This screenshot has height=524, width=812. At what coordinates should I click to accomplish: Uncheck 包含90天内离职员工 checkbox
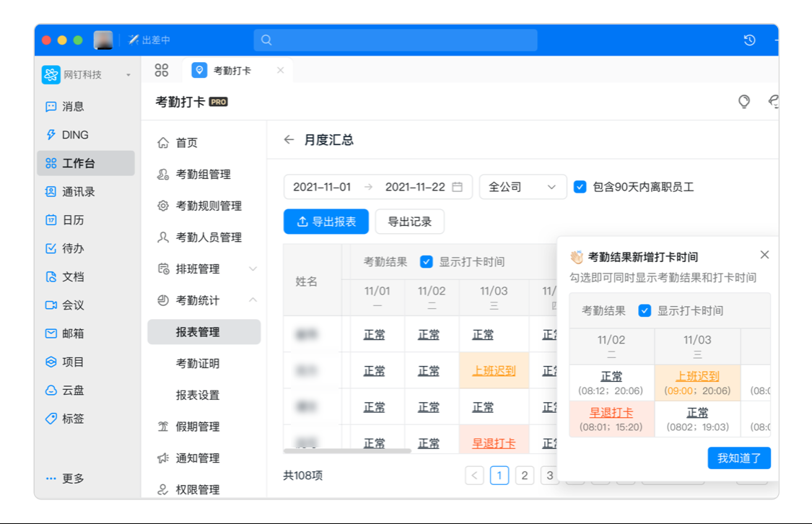click(580, 187)
